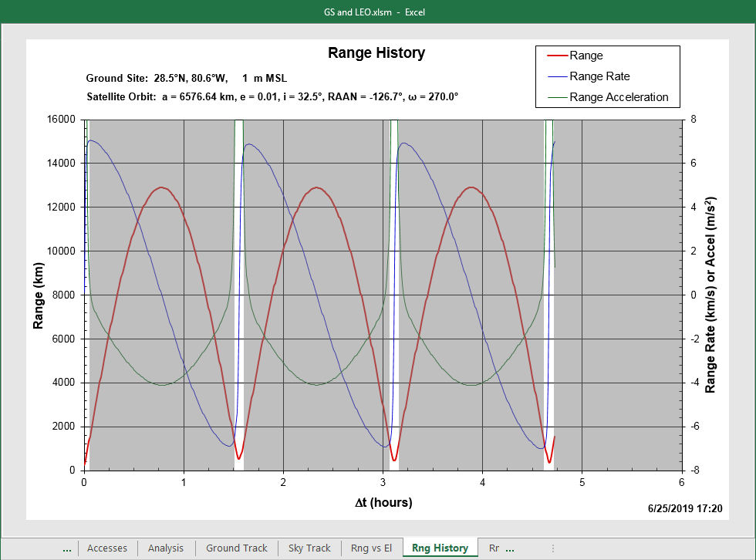Viewport: 756px width, 560px height.
Task: Click the Range Acceleration legend entry
Action: (x=618, y=97)
